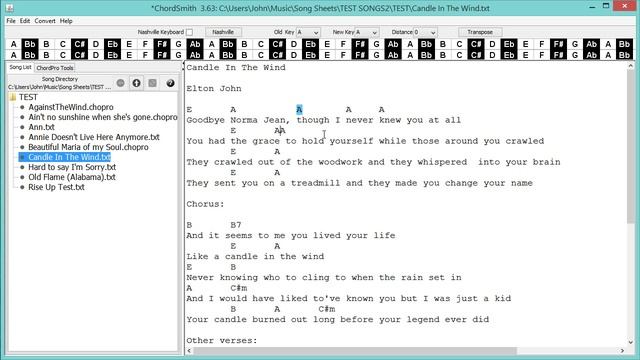Open Rise Up Test.txt
This screenshot has height=360, width=640.
point(56,187)
